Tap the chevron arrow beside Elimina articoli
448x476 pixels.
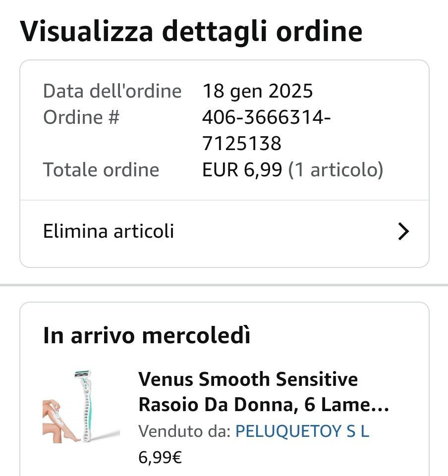click(404, 231)
